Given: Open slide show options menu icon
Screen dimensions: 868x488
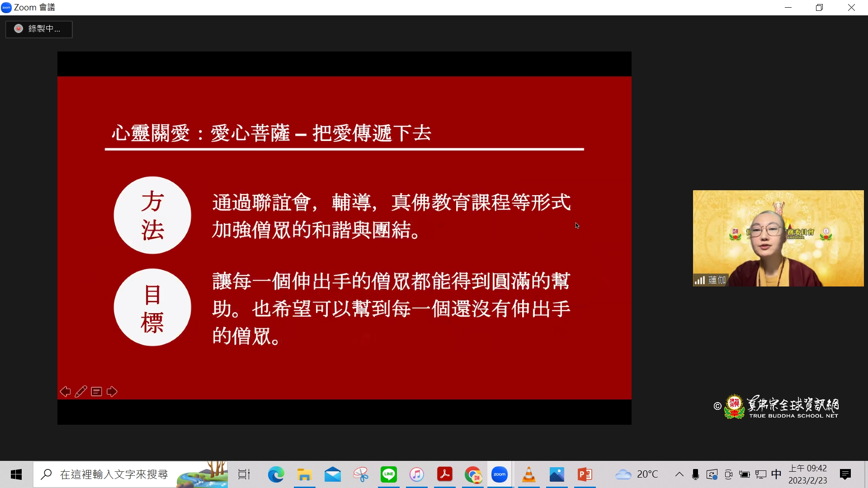Looking at the screenshot, I should coord(96,392).
